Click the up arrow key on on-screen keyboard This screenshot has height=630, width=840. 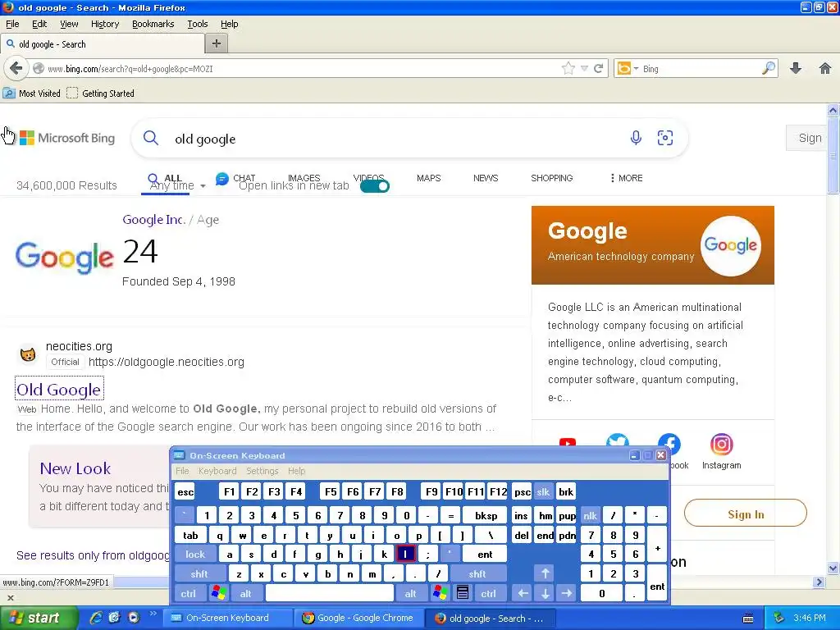545,573
